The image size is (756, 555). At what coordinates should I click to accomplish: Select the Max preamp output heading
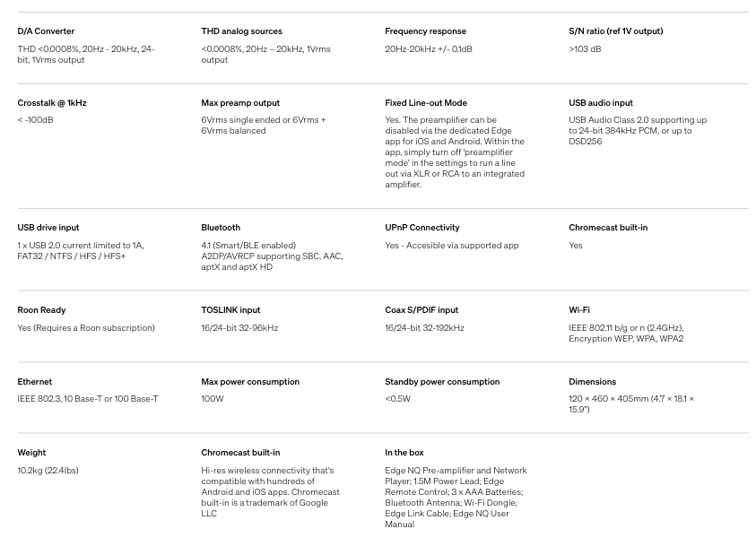click(240, 103)
